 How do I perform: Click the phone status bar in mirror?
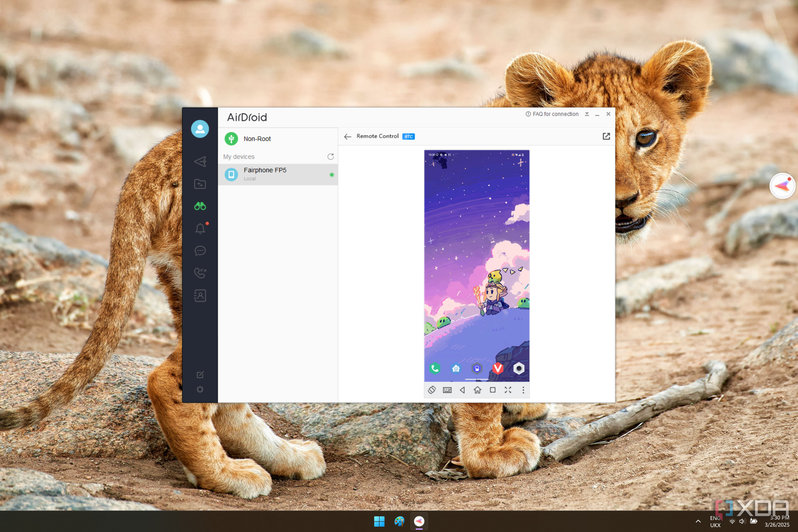(x=477, y=154)
